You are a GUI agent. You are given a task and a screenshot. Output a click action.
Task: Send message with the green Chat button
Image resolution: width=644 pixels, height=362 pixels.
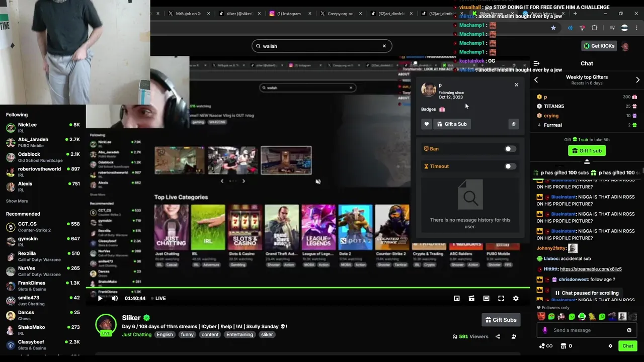tap(628, 346)
